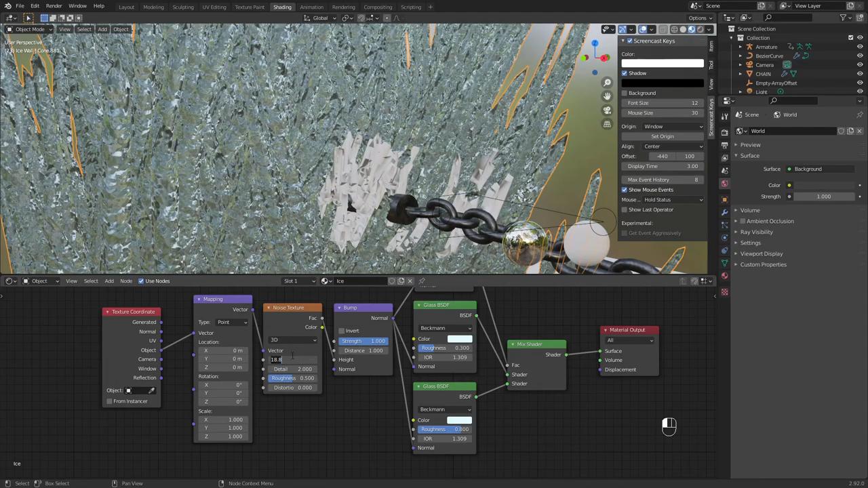Pin the properties editor context
This screenshot has height=488, width=868.
tap(859, 115)
